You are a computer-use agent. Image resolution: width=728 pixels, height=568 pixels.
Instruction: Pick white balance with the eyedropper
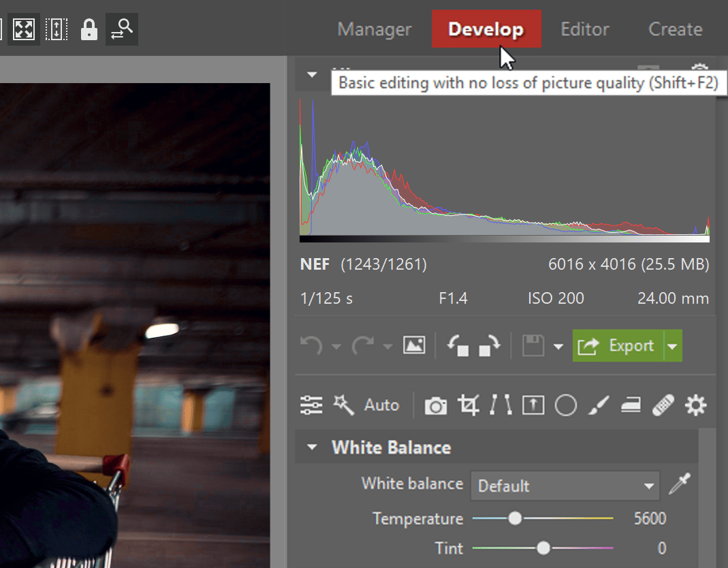[x=679, y=484]
